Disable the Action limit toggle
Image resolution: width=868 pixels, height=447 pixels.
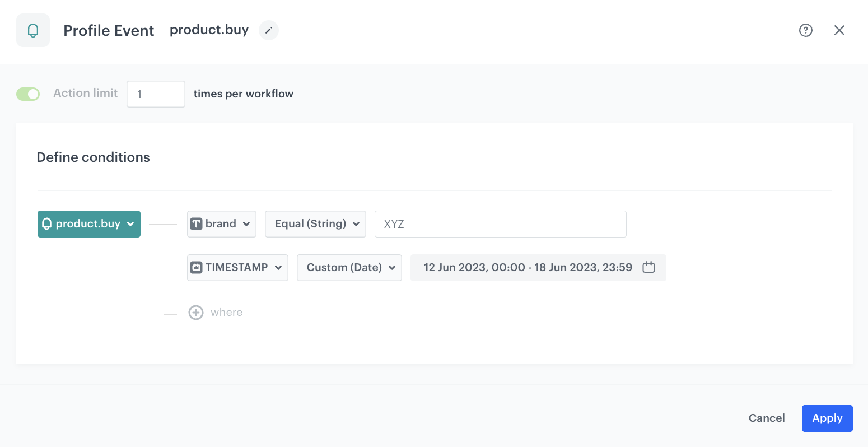(x=28, y=94)
